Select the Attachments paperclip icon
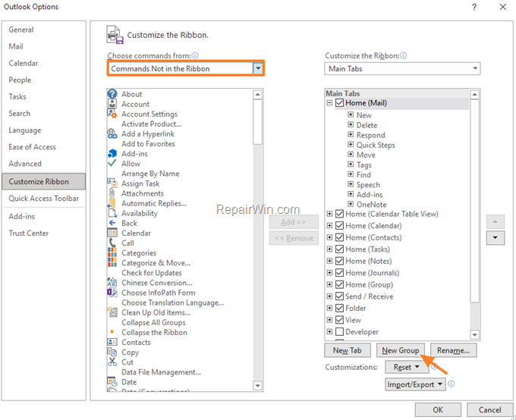Image resolution: width=516 pixels, height=420 pixels. [x=112, y=193]
